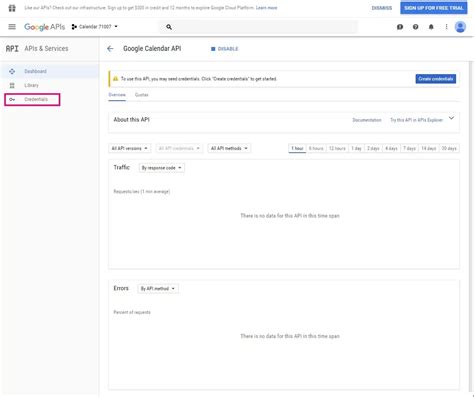Open the feedback chat icon

pos(400,27)
